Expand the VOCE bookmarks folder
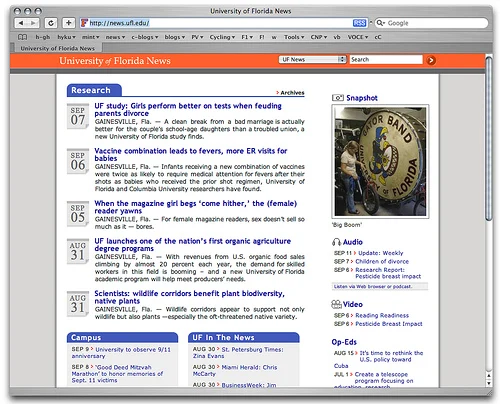The width and height of the screenshot is (500, 404). 358,37
